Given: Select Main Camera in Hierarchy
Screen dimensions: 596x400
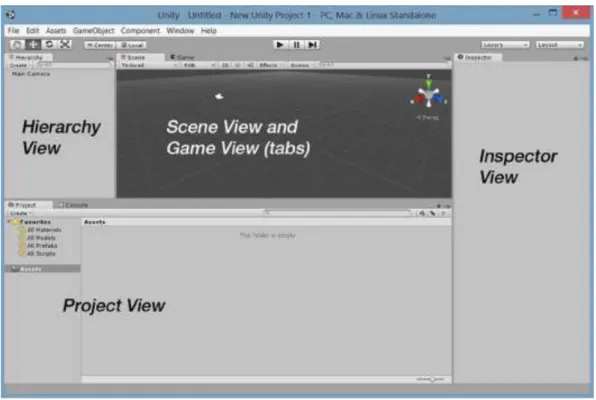Looking at the screenshot, I should click(x=31, y=74).
